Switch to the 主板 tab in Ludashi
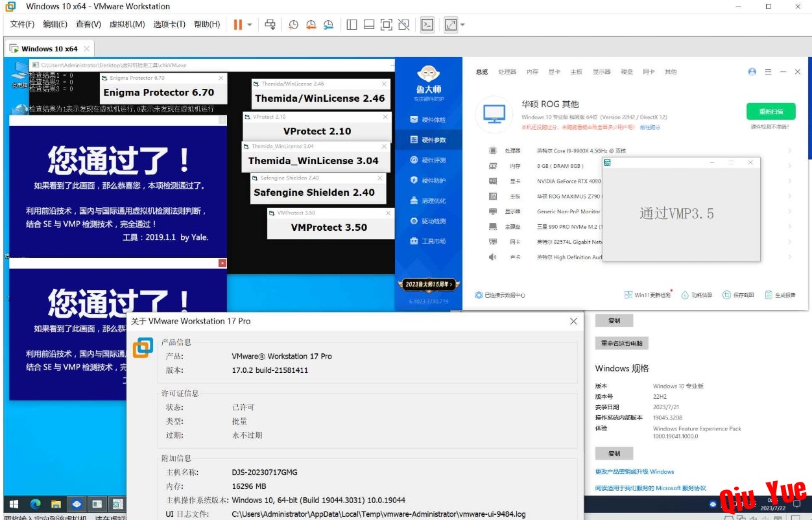 (576, 72)
